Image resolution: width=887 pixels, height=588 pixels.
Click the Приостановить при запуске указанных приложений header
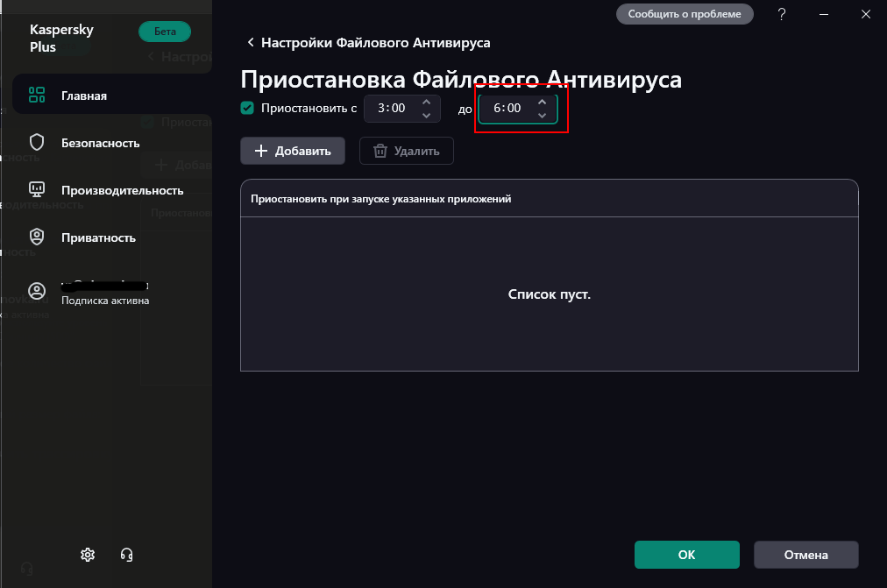[x=380, y=199]
